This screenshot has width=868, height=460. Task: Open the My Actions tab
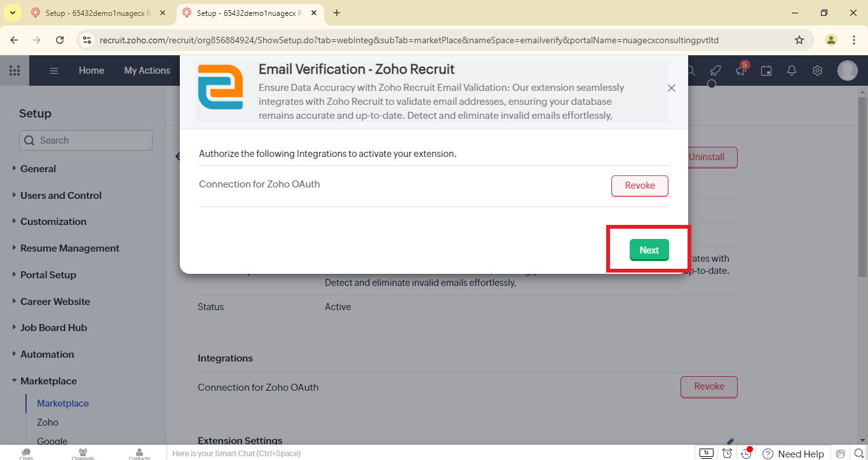click(147, 71)
